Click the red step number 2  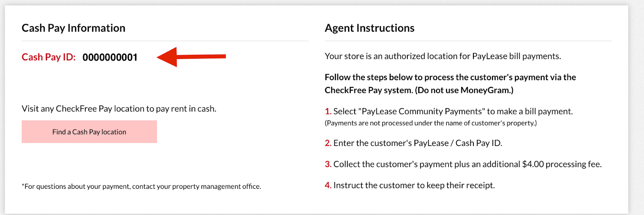coord(328,143)
